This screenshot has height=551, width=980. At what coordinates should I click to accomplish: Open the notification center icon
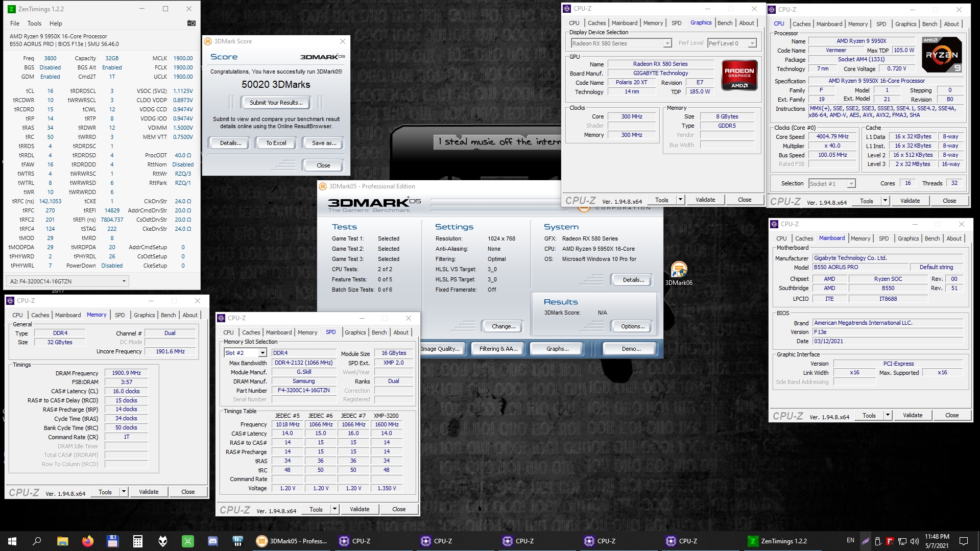[964, 541]
